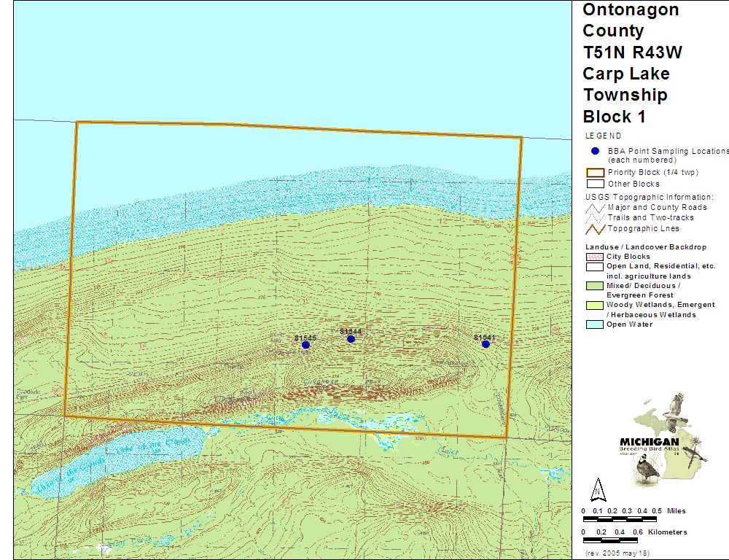Click the City Blocks dotted pink swatch
The image size is (729, 560).
coord(595,257)
